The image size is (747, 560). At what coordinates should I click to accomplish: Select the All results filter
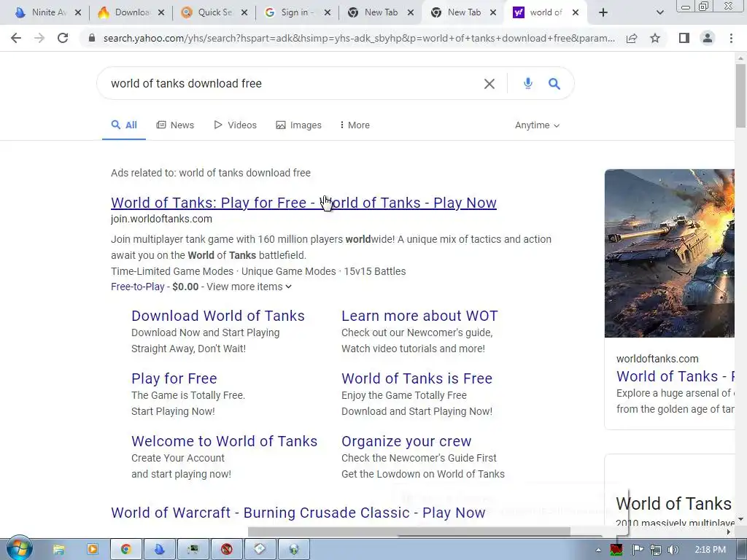point(124,125)
